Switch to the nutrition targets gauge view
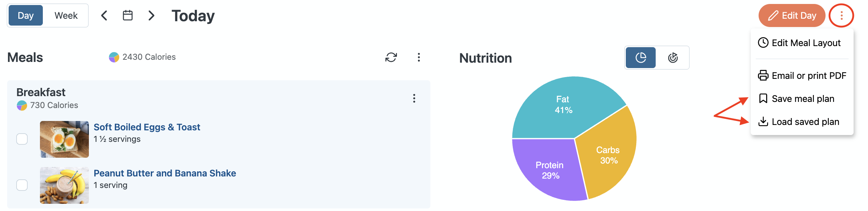Image resolution: width=868 pixels, height=211 pixels. [673, 58]
